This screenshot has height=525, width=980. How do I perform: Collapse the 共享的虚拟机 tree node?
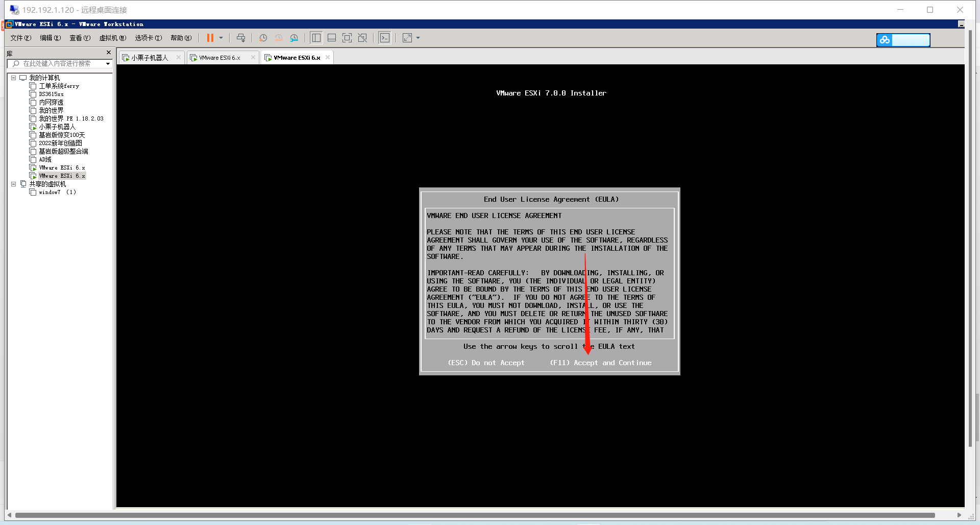click(x=14, y=184)
